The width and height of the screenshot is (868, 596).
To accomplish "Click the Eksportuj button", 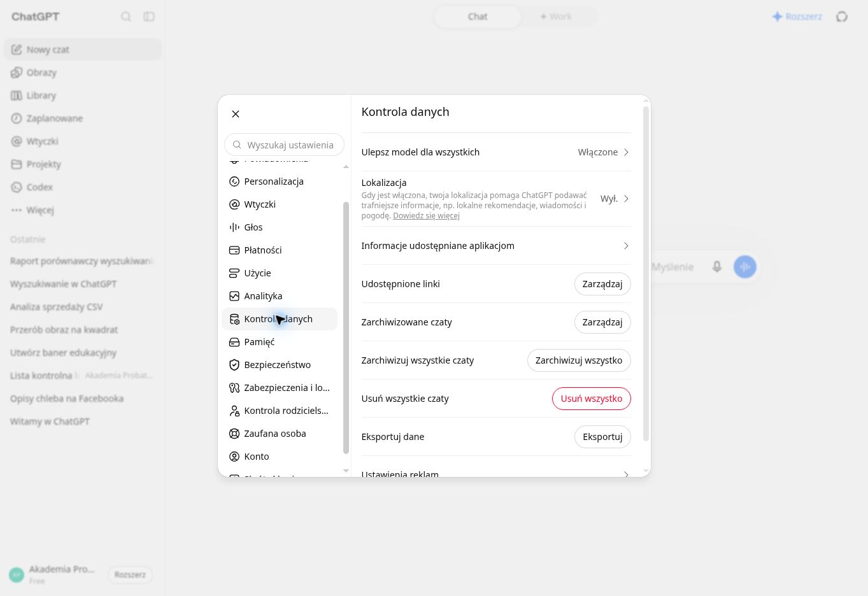I will tap(602, 437).
